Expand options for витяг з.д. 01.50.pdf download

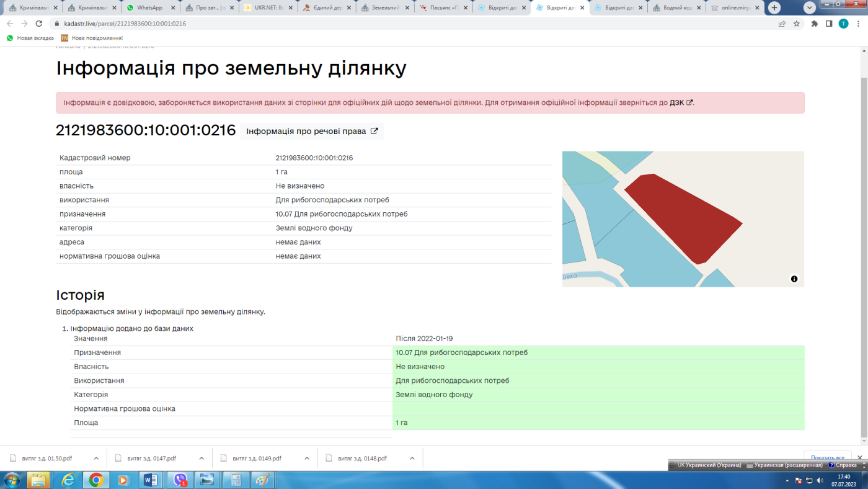[x=96, y=458]
